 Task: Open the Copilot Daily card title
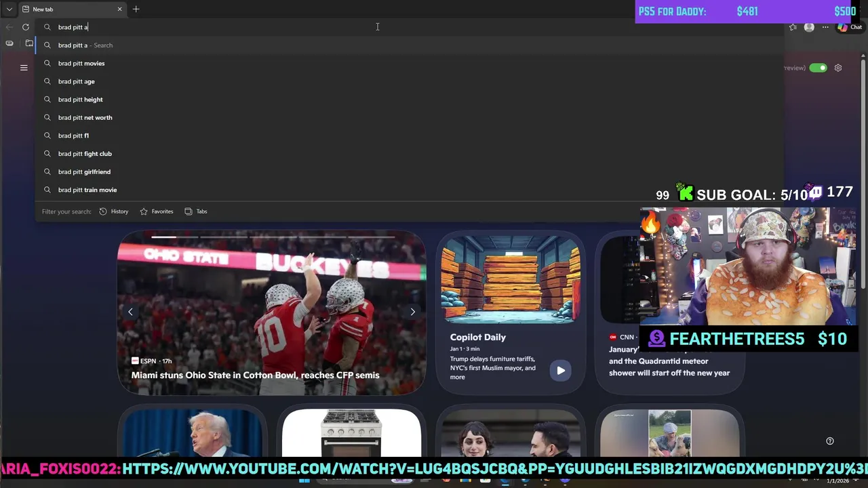click(478, 337)
